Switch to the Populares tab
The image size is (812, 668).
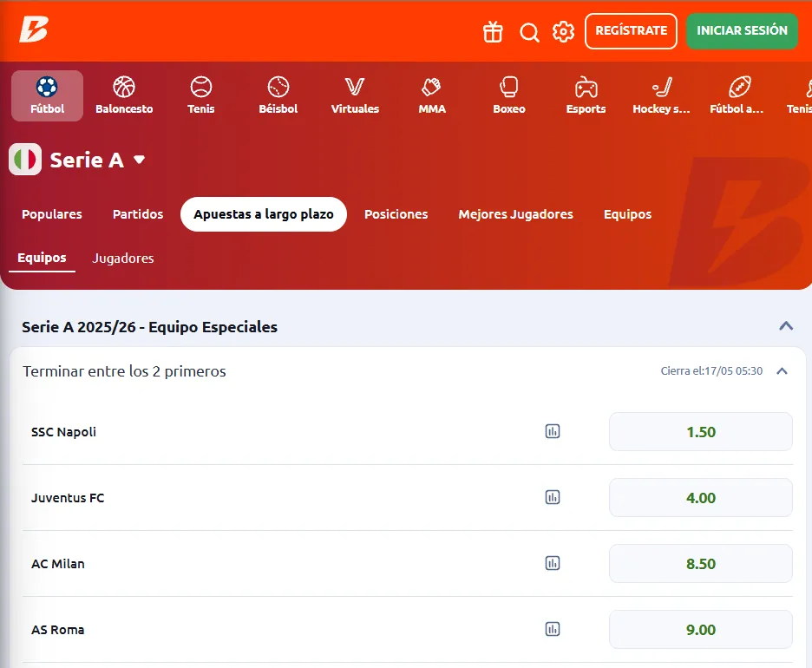tap(52, 214)
